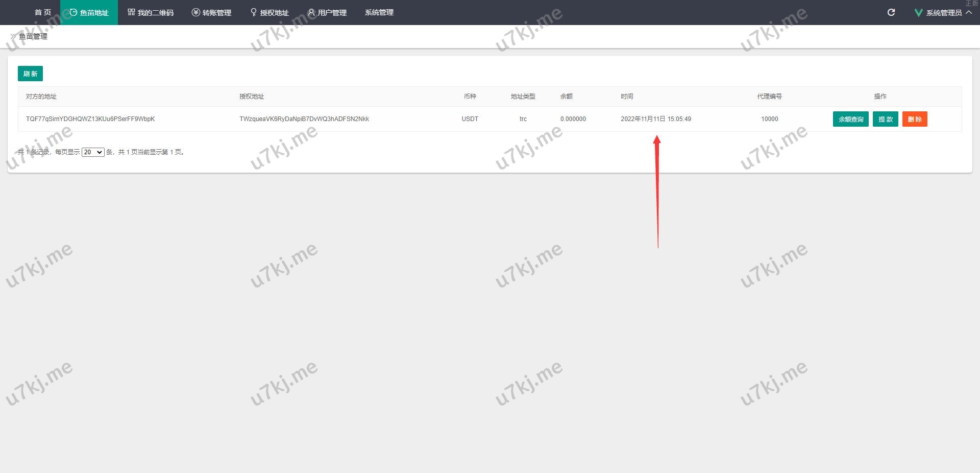Click the 授权地址 cell starting with TWzquea
Image resolution: width=980 pixels, height=473 pixels.
[304, 119]
